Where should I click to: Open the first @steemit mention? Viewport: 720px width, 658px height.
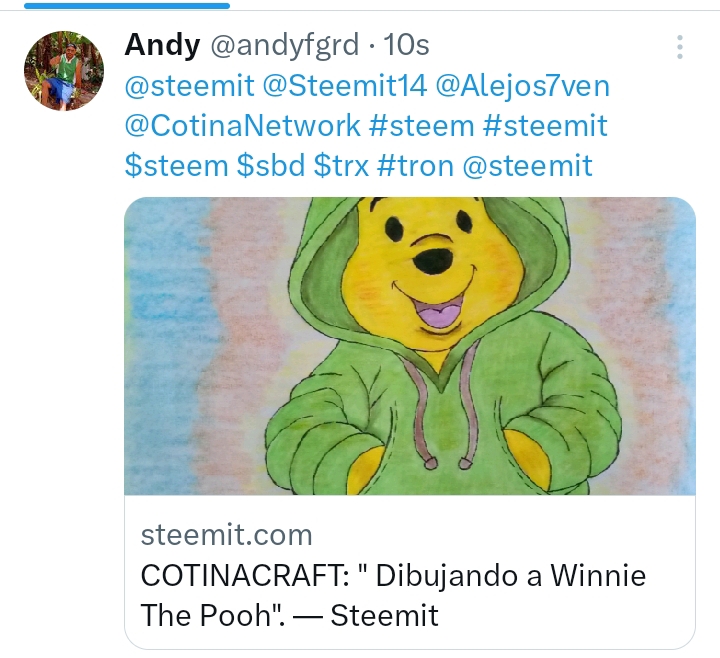(x=189, y=86)
